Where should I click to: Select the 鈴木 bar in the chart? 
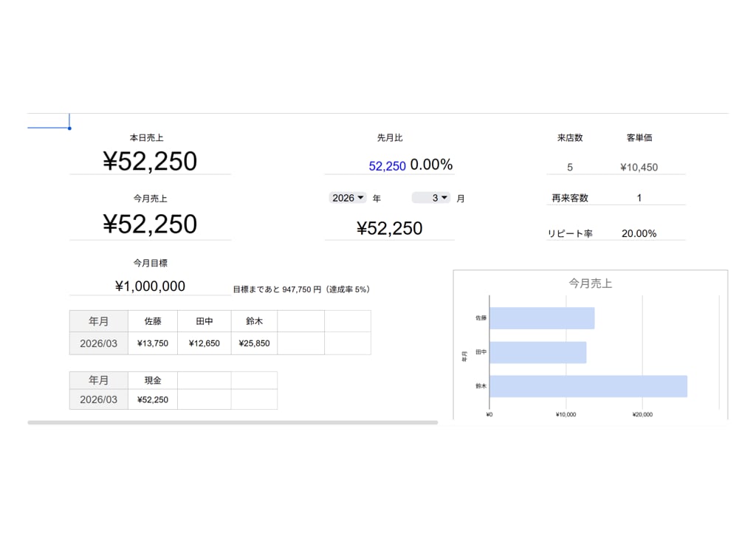[x=588, y=386]
